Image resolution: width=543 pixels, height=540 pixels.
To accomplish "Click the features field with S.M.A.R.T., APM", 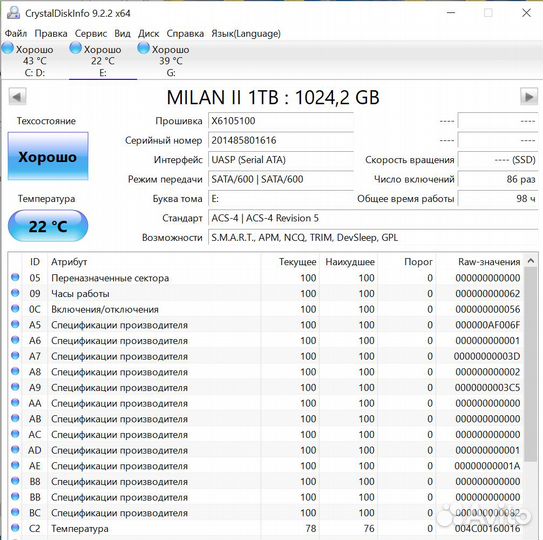I will [x=373, y=238].
